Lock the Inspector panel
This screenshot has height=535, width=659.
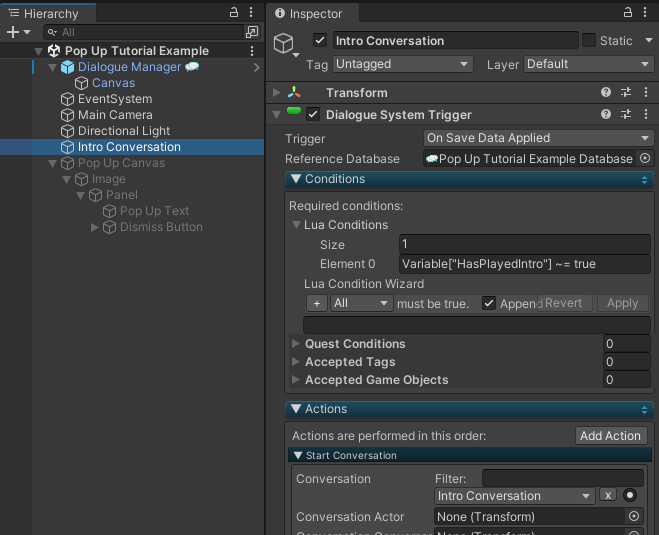coord(627,12)
